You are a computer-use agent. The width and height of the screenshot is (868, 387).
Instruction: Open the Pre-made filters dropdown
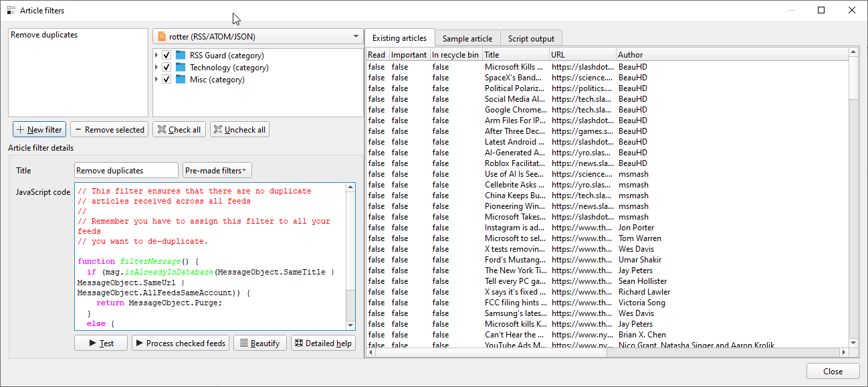tap(217, 171)
